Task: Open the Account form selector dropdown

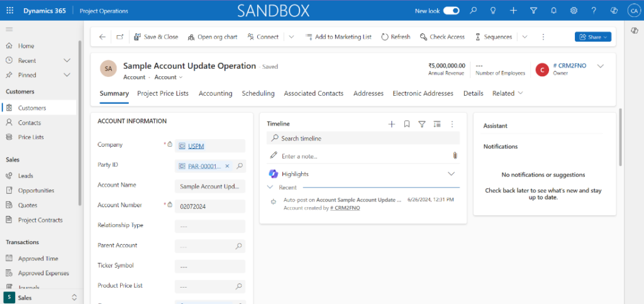Action: point(169,77)
